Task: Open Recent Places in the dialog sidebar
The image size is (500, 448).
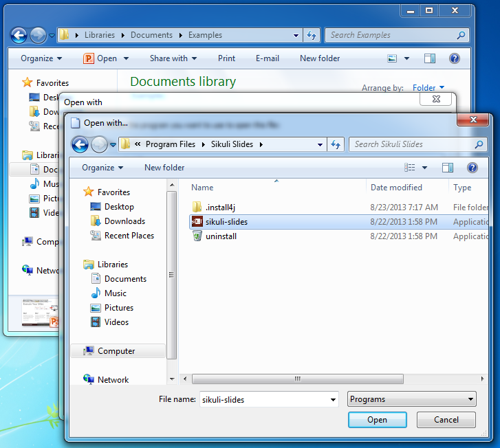Action: (x=129, y=236)
